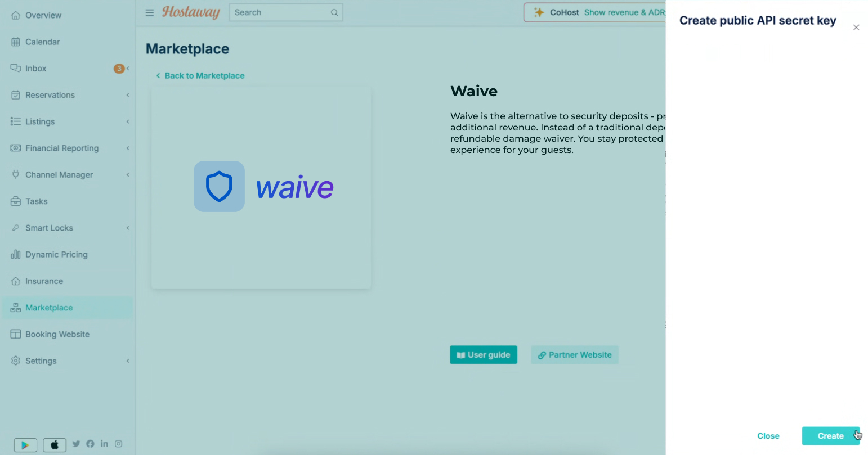
Task: Open the Facebook social icon
Action: pyautogui.click(x=90, y=444)
